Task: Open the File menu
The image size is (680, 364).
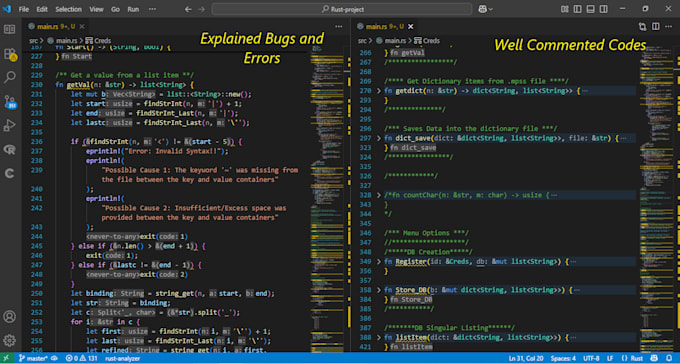Action: 23,9
